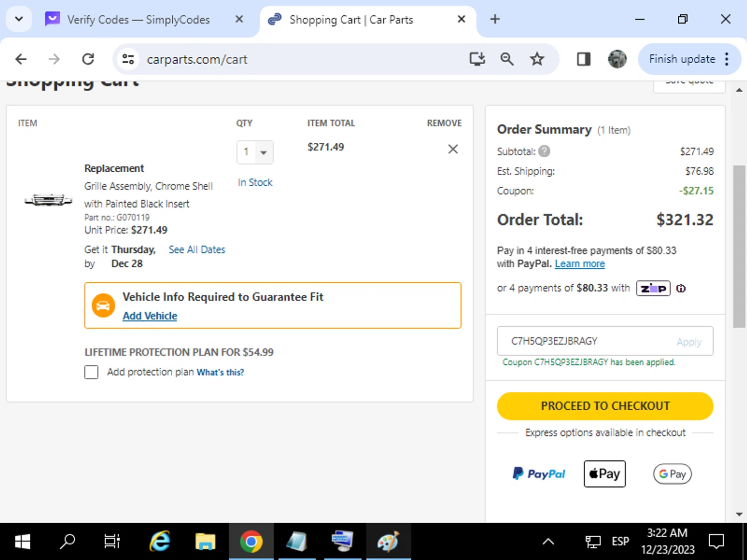
Task: Open Windows taskbar search
Action: pos(67,541)
